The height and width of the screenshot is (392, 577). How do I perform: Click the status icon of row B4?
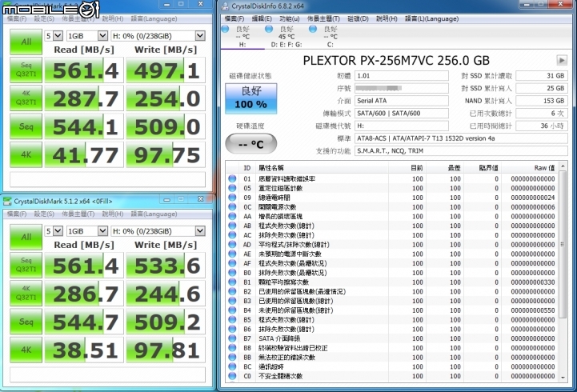click(232, 310)
